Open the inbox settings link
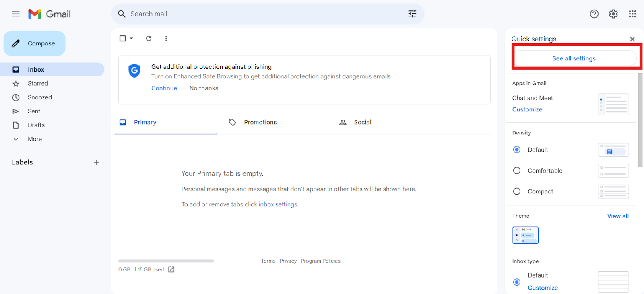644x294 pixels. (x=278, y=204)
